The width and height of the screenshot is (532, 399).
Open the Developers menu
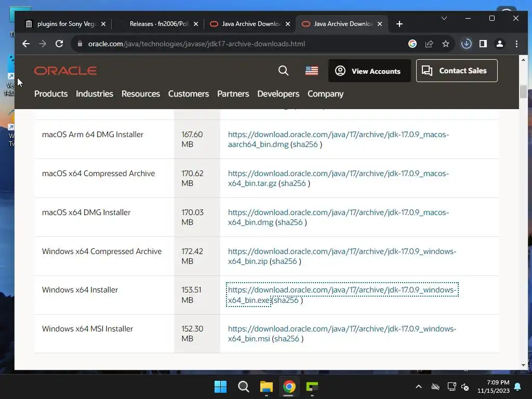coord(278,94)
